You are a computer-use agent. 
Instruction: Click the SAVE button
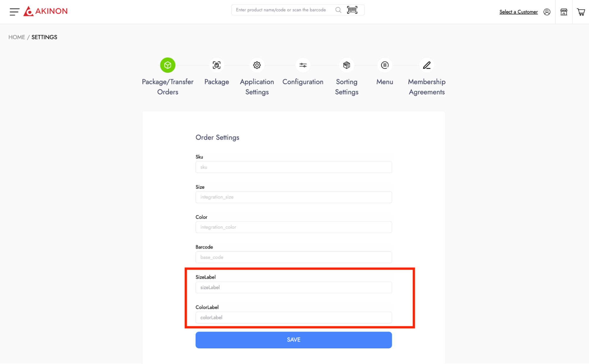[x=293, y=340]
